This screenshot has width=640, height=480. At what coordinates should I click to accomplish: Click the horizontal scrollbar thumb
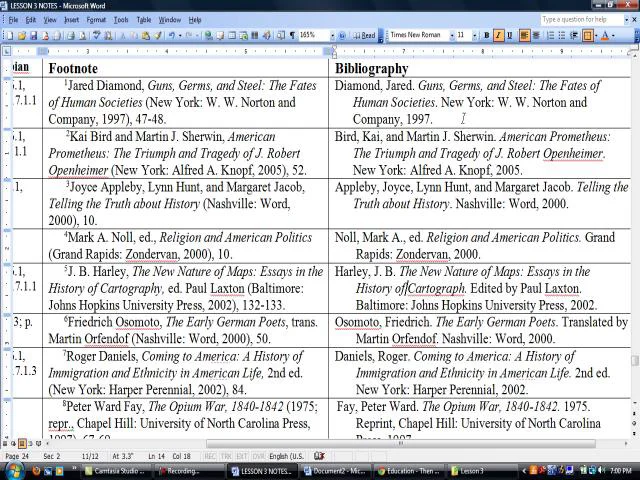[x=400, y=444]
